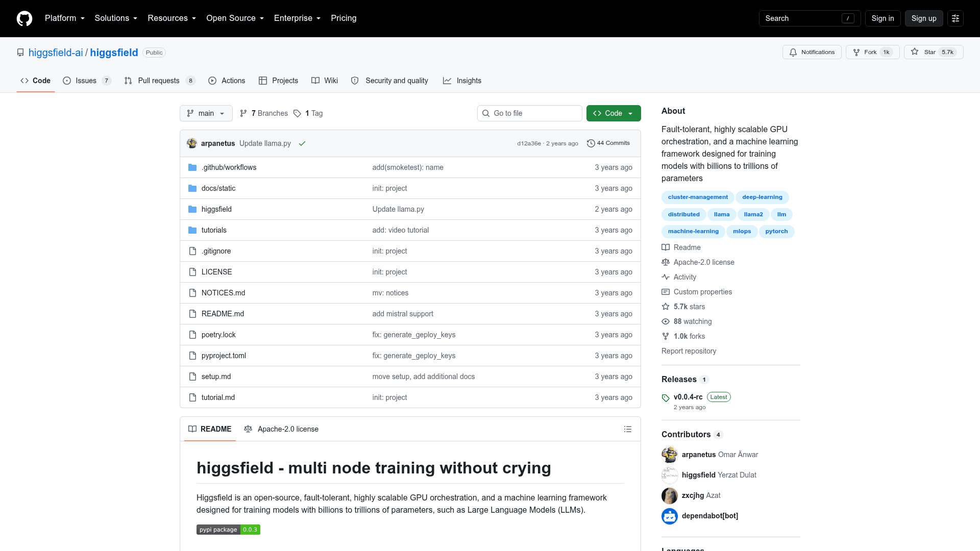980x551 pixels.
Task: Switch to the Issues tab
Action: pos(87,81)
